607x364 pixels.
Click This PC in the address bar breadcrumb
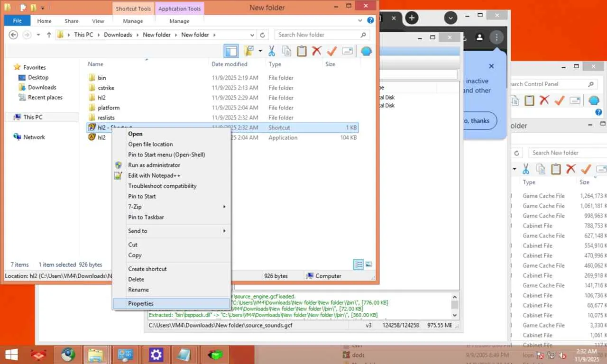(83, 35)
